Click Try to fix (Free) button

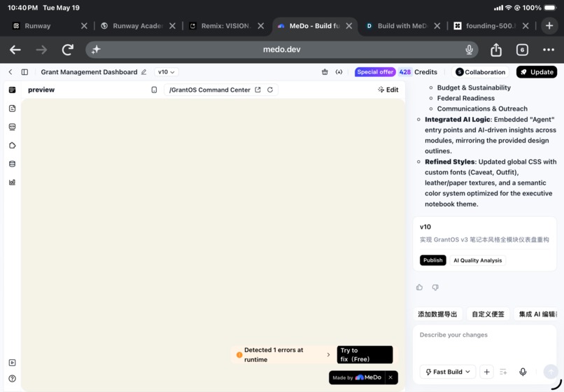(x=365, y=355)
